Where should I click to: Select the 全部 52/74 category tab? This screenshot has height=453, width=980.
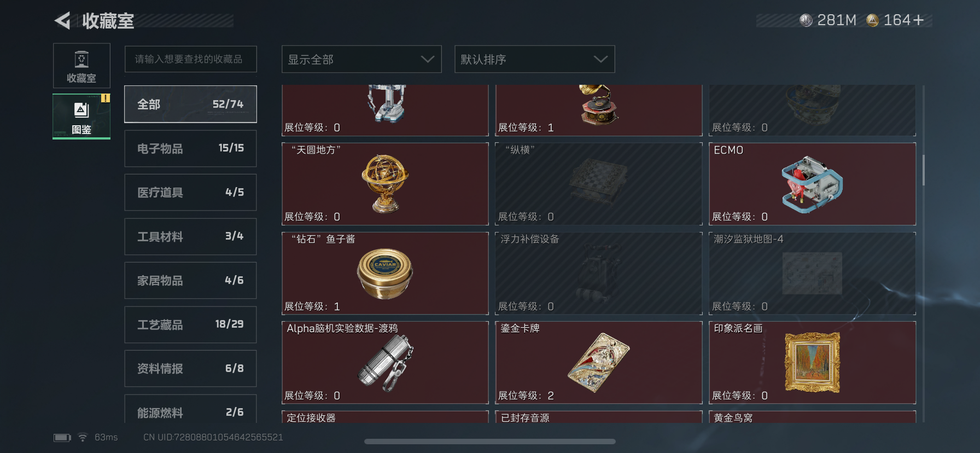[190, 104]
